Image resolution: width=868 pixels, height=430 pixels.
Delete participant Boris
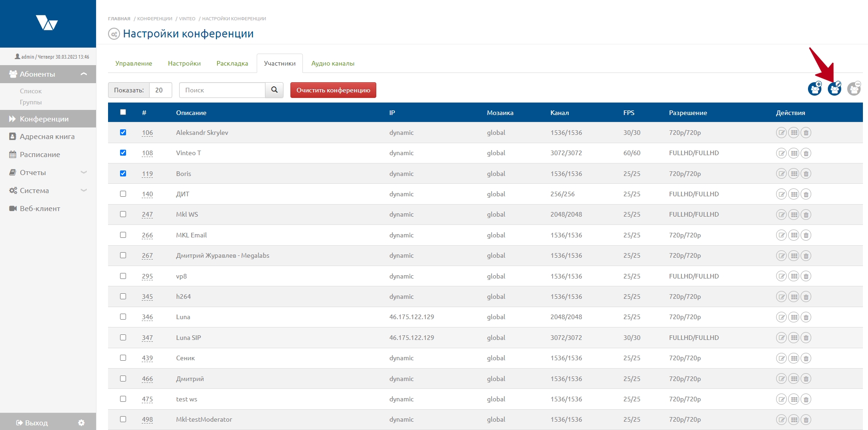point(806,174)
